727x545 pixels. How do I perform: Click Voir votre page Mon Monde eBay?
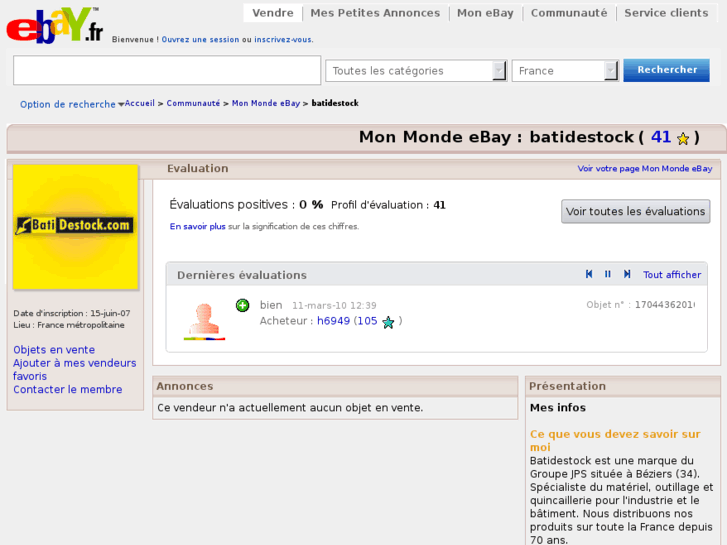pyautogui.click(x=644, y=169)
